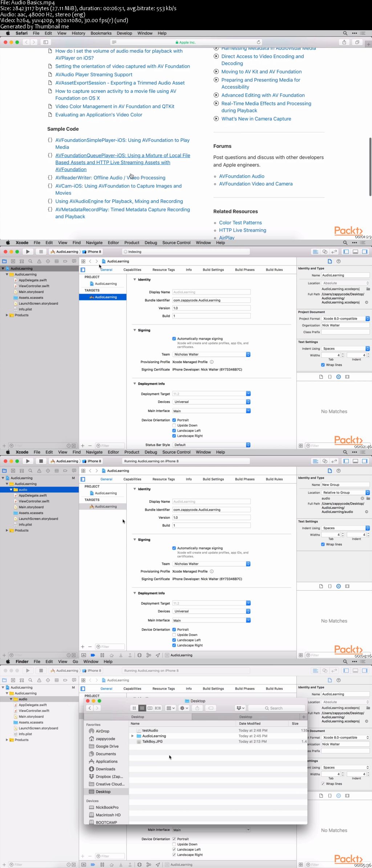Click Spotlight search in Safari's menu bar
The width and height of the screenshot is (372, 868).
coord(345,33)
